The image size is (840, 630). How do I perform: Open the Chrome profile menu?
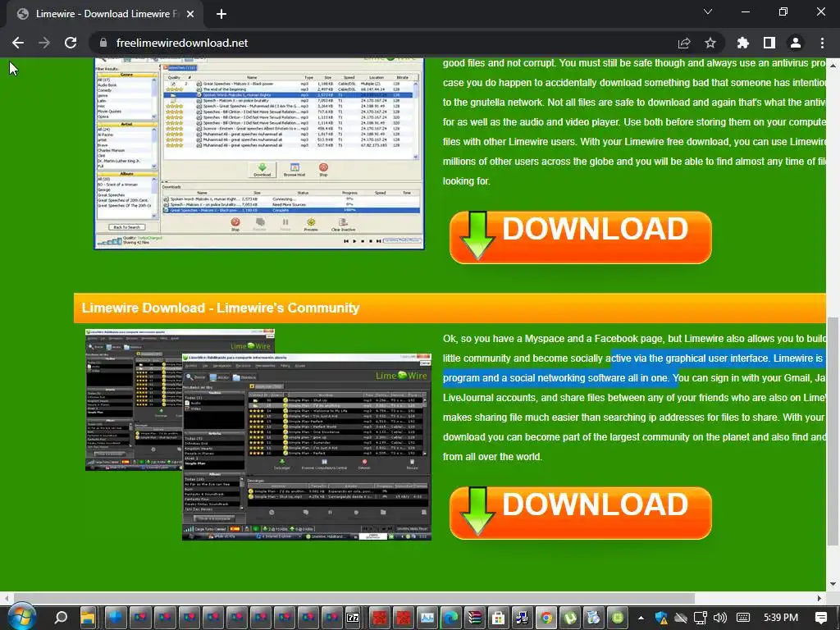(796, 43)
